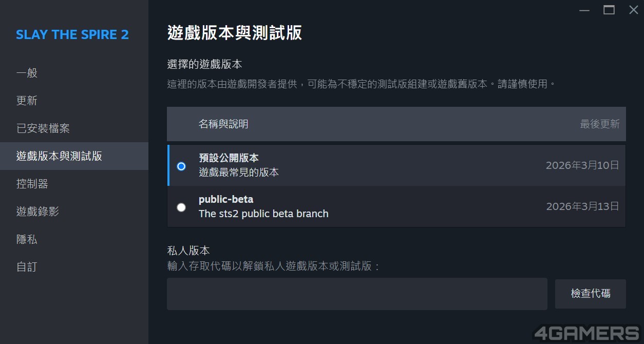Click the 名稱與說明 column header
This screenshot has height=344, width=644.
pos(223,124)
